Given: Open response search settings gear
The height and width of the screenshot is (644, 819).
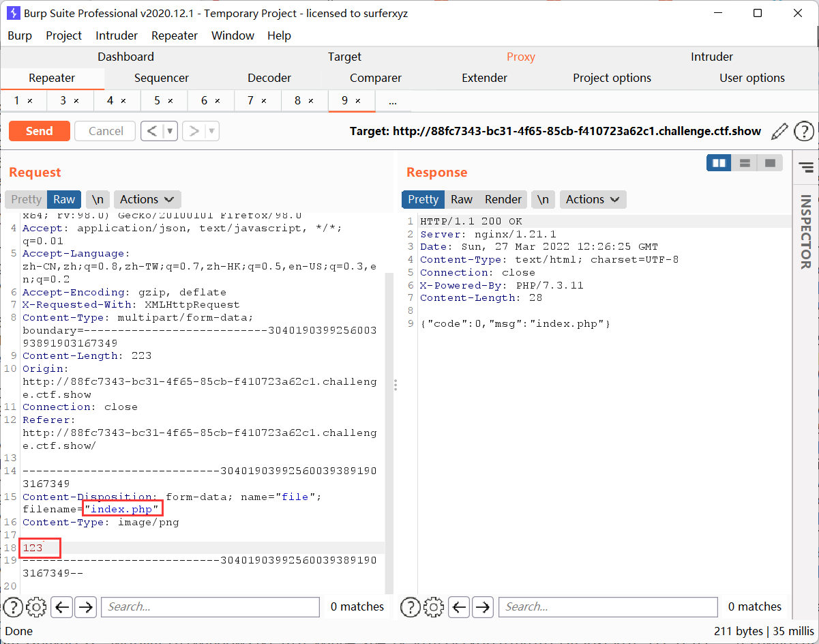Looking at the screenshot, I should (x=434, y=606).
